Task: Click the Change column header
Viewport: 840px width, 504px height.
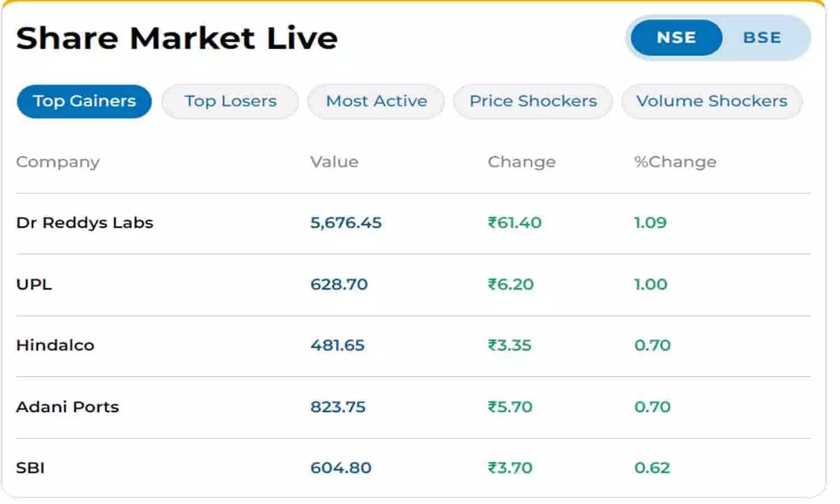Action: tap(521, 162)
